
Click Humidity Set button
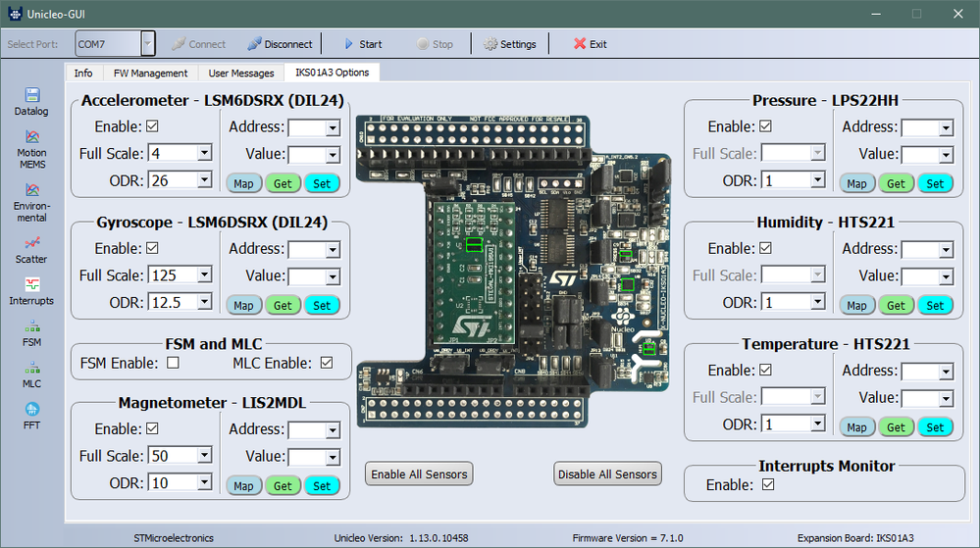[x=935, y=305]
